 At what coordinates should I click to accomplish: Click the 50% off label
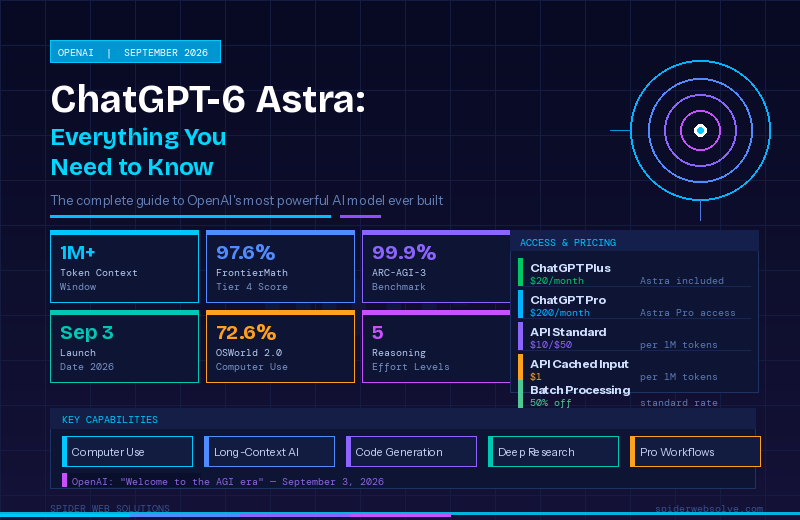551,403
